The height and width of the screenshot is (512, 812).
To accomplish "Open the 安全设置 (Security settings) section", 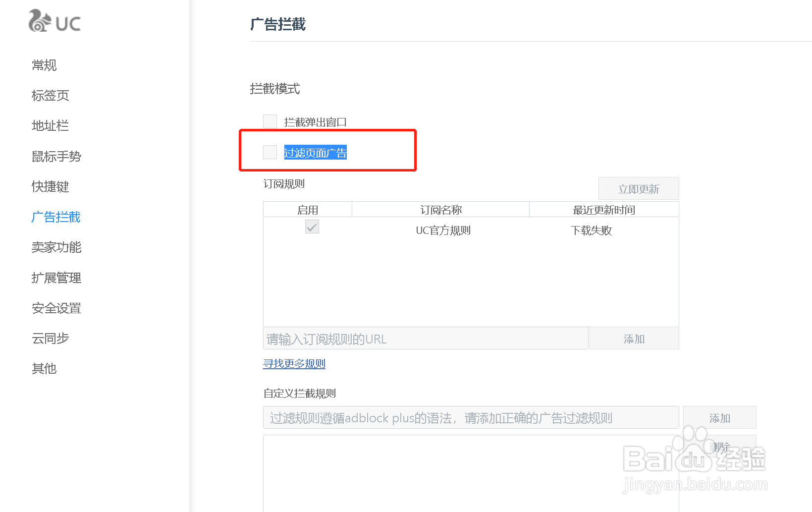I will (55, 308).
